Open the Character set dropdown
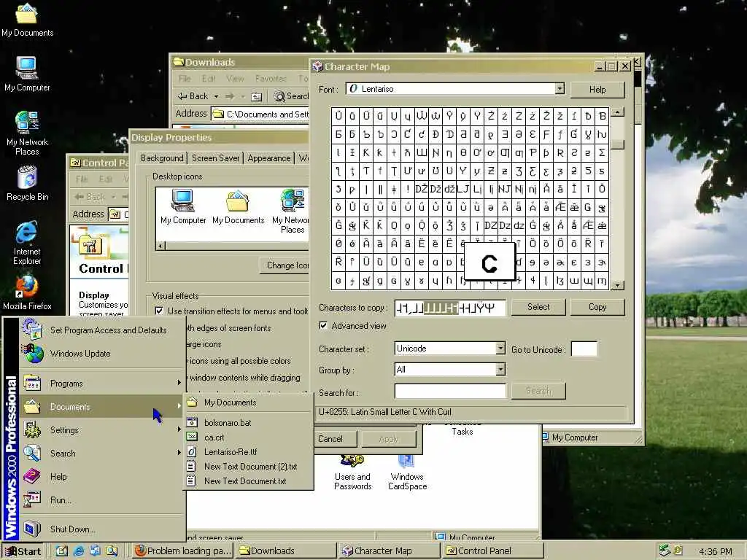Image resolution: width=747 pixels, height=560 pixels. pyautogui.click(x=500, y=348)
